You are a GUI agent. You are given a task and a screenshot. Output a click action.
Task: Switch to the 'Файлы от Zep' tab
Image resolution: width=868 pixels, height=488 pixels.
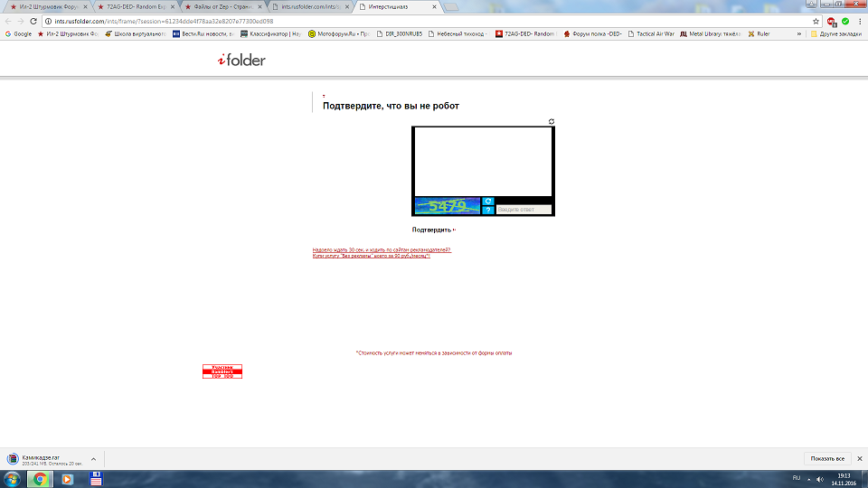pyautogui.click(x=222, y=6)
